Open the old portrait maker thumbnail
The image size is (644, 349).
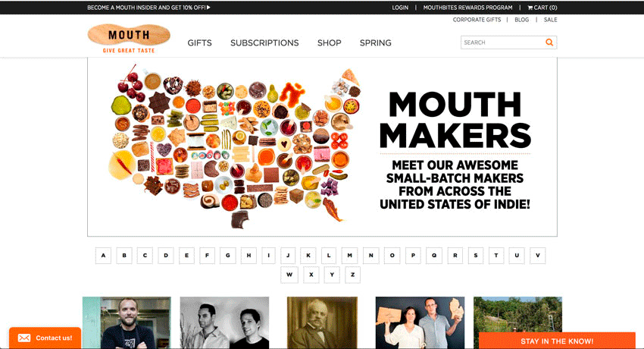click(323, 322)
